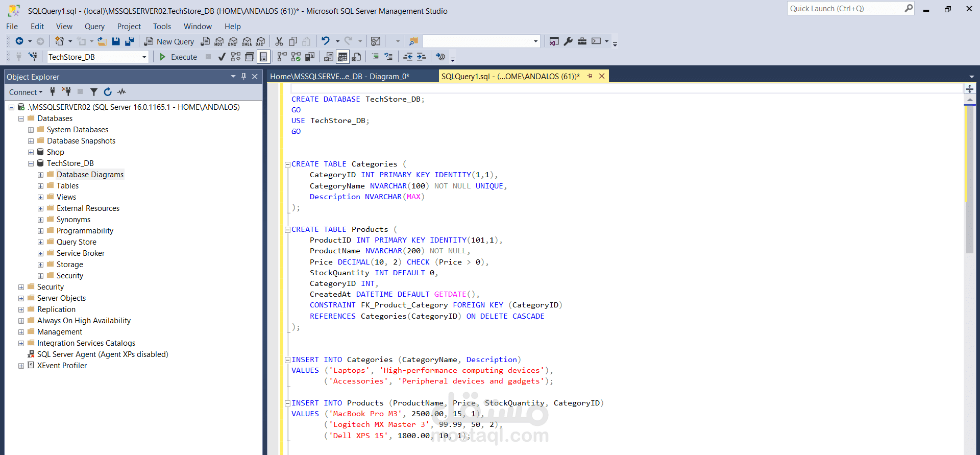Undo the last action
Image resolution: width=980 pixels, height=455 pixels.
coord(325,41)
